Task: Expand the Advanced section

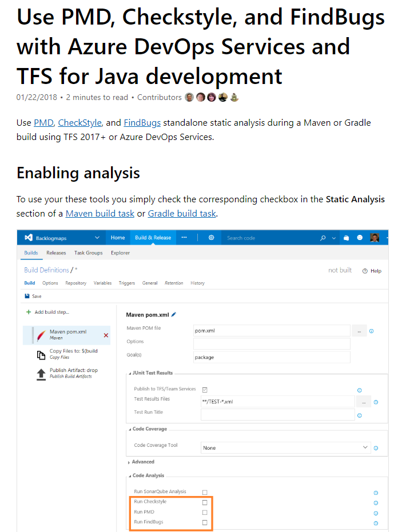Action: 129,462
